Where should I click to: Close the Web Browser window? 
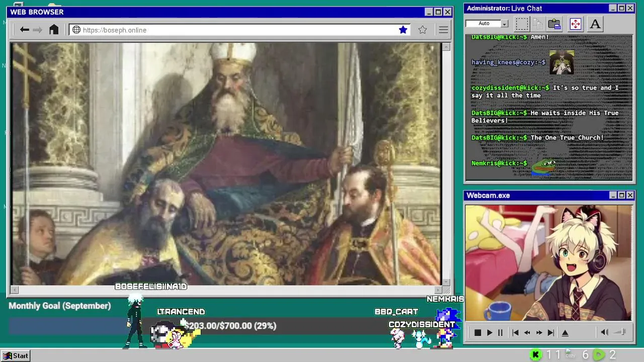click(447, 12)
